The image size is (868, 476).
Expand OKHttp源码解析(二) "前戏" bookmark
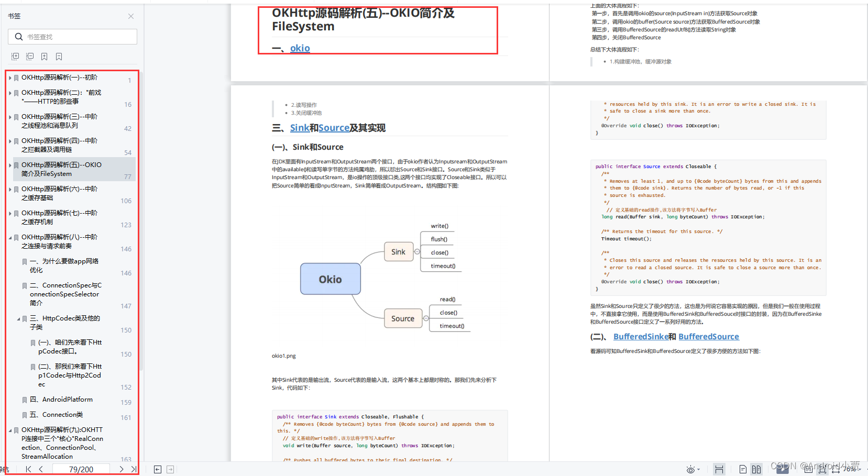pos(10,93)
